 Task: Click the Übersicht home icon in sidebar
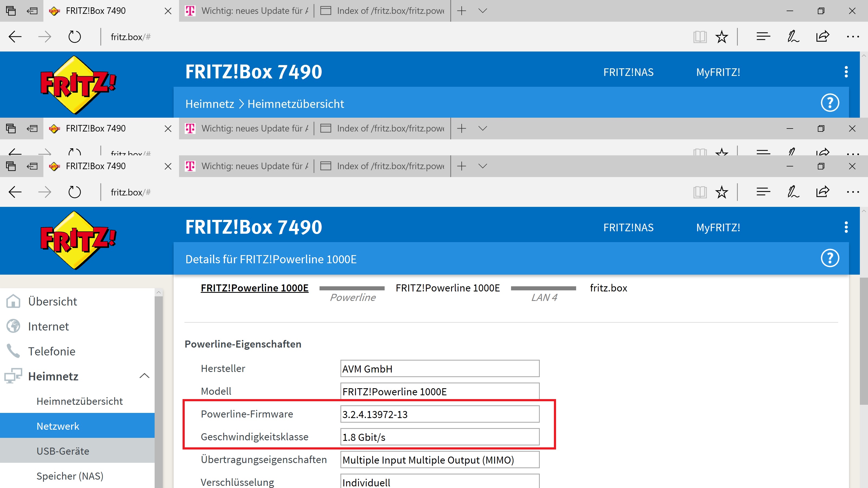(x=14, y=301)
